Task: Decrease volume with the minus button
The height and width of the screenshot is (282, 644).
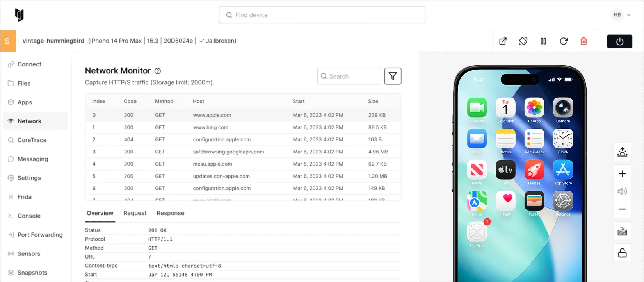Action: tap(622, 209)
